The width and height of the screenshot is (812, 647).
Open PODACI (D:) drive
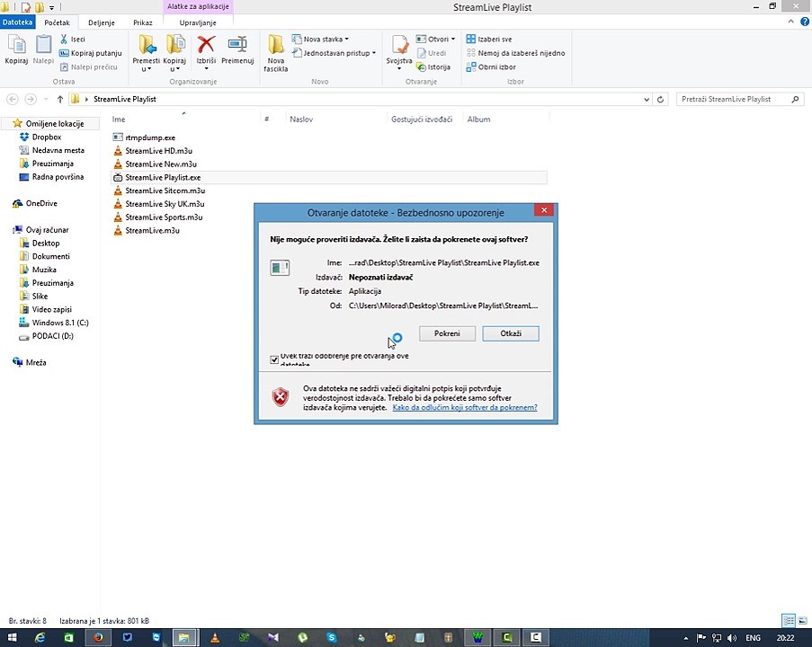pos(46,336)
